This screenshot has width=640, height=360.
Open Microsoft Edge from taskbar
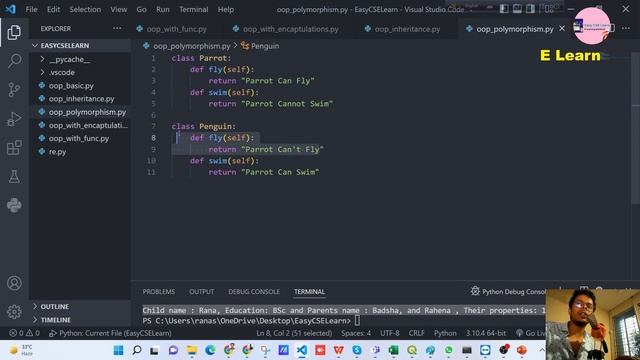(x=210, y=350)
